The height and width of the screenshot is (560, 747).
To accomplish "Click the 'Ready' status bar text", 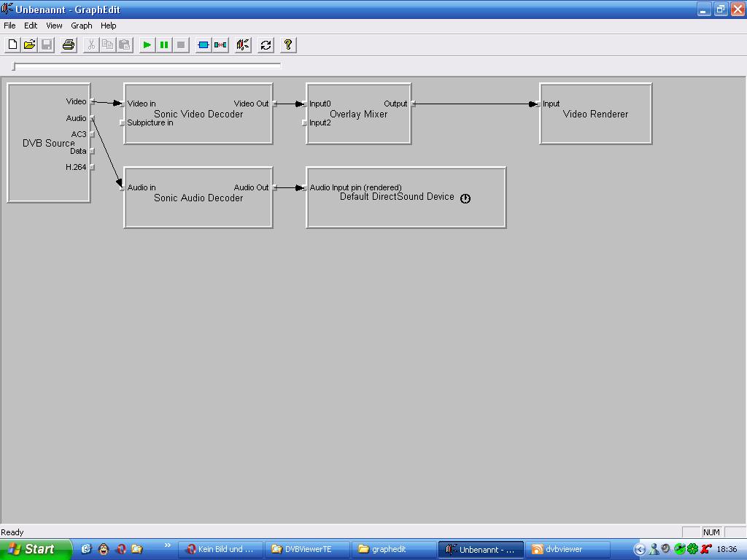I will pyautogui.click(x=12, y=532).
